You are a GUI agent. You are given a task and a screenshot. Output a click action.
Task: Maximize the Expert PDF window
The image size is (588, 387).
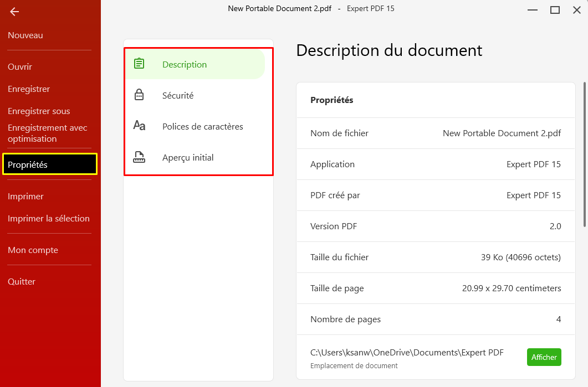point(555,10)
